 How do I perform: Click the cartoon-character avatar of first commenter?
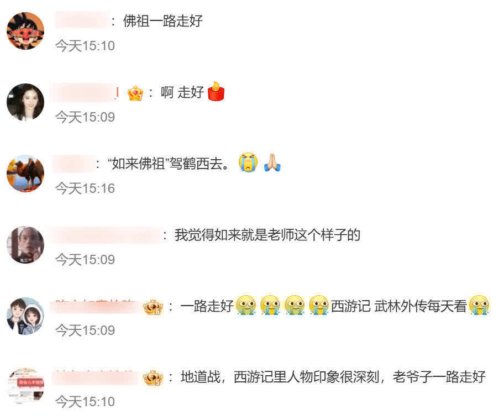25,31
